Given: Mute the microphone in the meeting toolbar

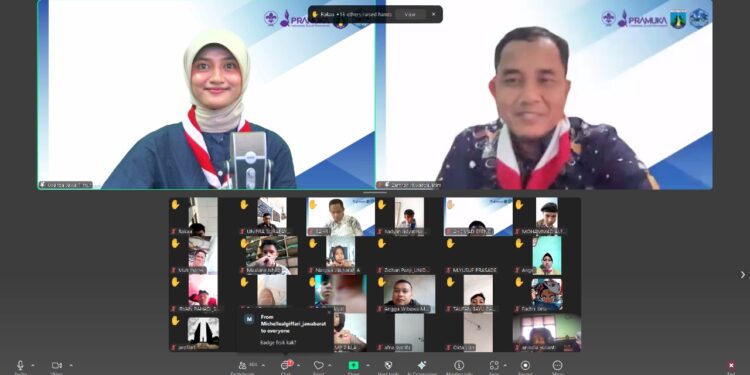Looking at the screenshot, I should pos(20,365).
